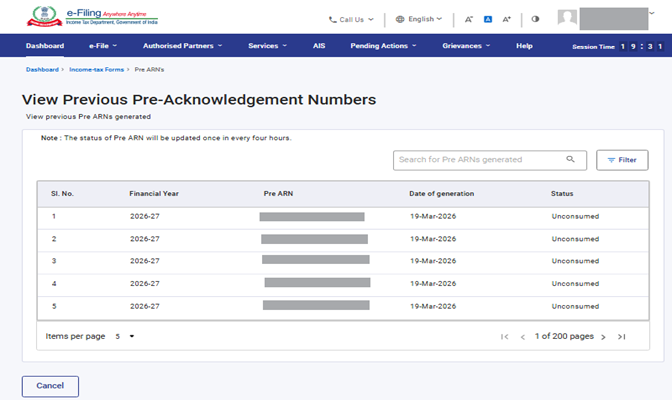Toggle high contrast mode
672x400 pixels.
point(535,18)
